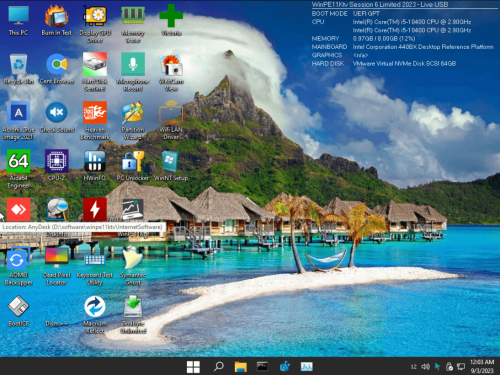Launch AOMEI Backupper
This screenshot has height=375, width=500.
[19, 266]
